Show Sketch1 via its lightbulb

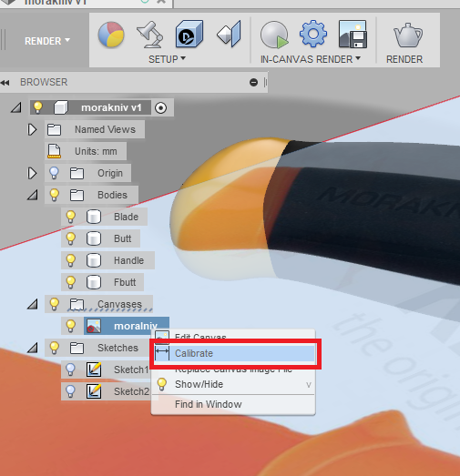point(70,370)
